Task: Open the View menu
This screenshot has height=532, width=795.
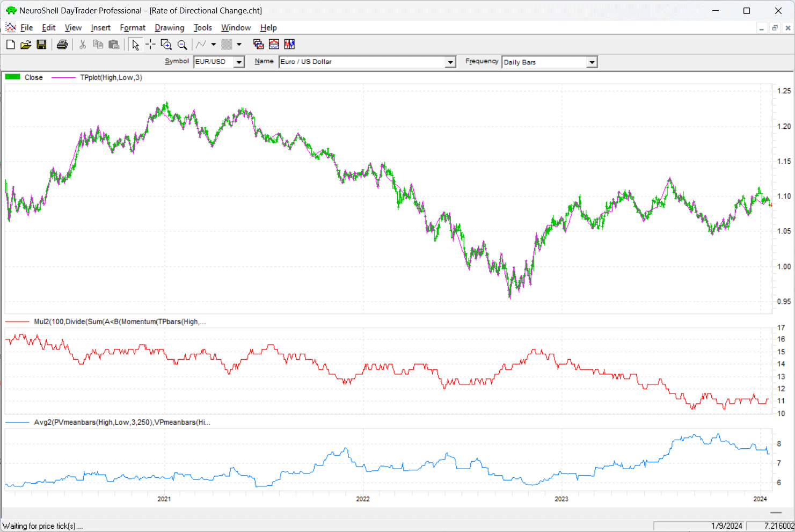Action: pyautogui.click(x=74, y=28)
